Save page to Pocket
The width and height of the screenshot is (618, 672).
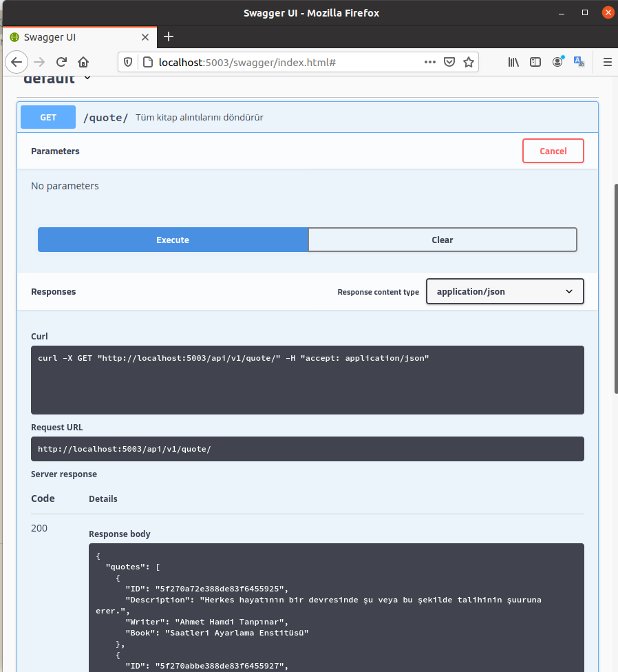coord(449,62)
